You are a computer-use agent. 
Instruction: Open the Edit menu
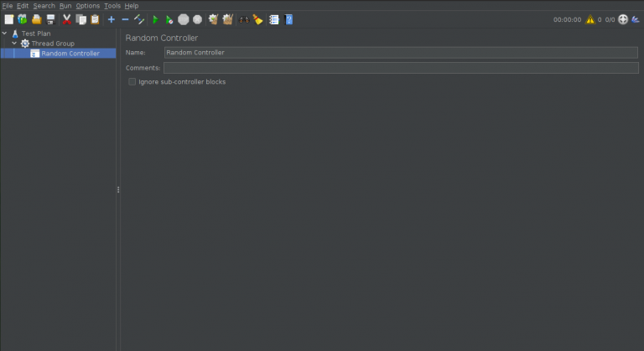(x=23, y=6)
